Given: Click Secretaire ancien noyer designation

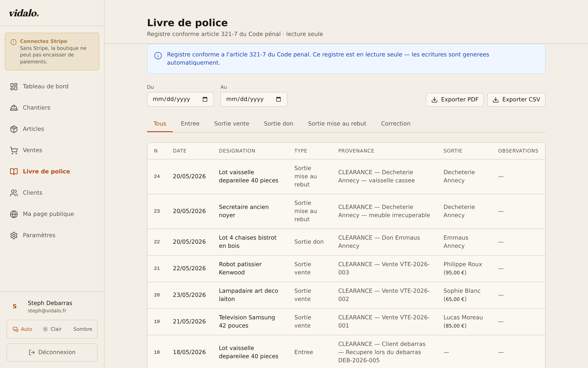Looking at the screenshot, I should (244, 211).
